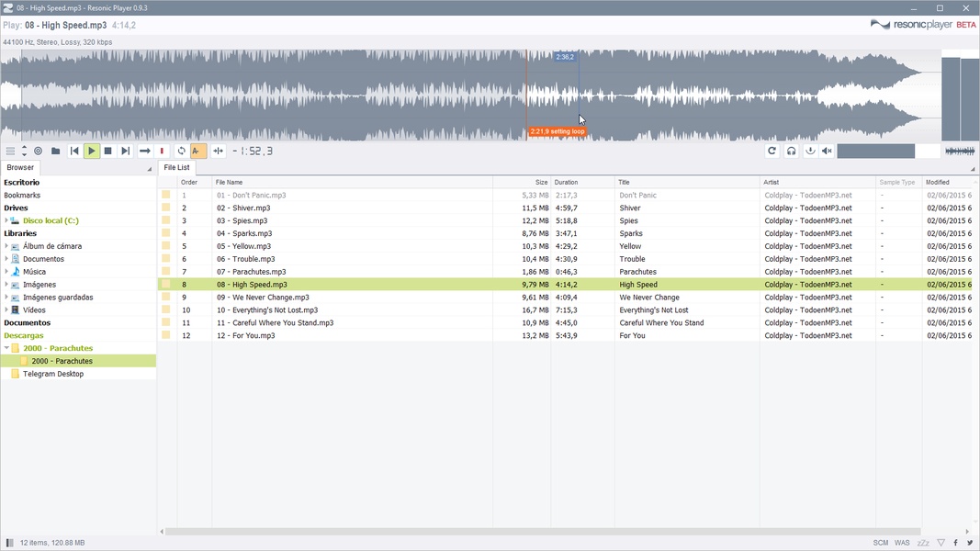Select Escritorio in the browser
The width and height of the screenshot is (980, 551).
pyautogui.click(x=21, y=183)
